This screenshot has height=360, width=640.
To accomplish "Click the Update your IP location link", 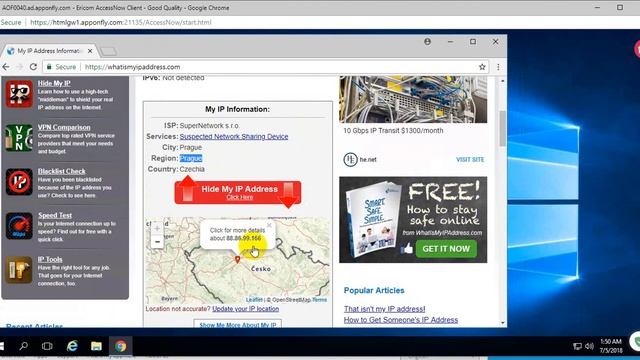I will [x=246, y=309].
